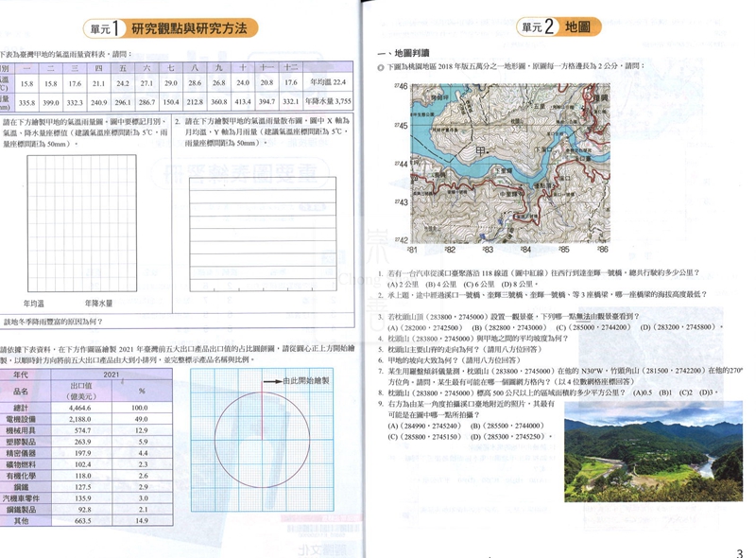Select the 有機化學 row label
The height and width of the screenshot is (558, 756).
click(21, 476)
